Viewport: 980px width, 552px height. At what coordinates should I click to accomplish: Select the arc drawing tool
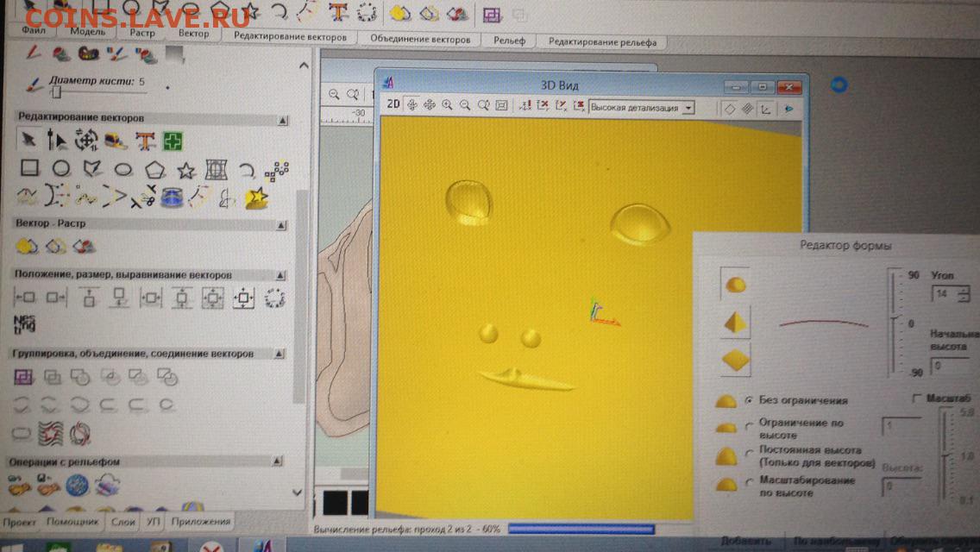tap(247, 170)
